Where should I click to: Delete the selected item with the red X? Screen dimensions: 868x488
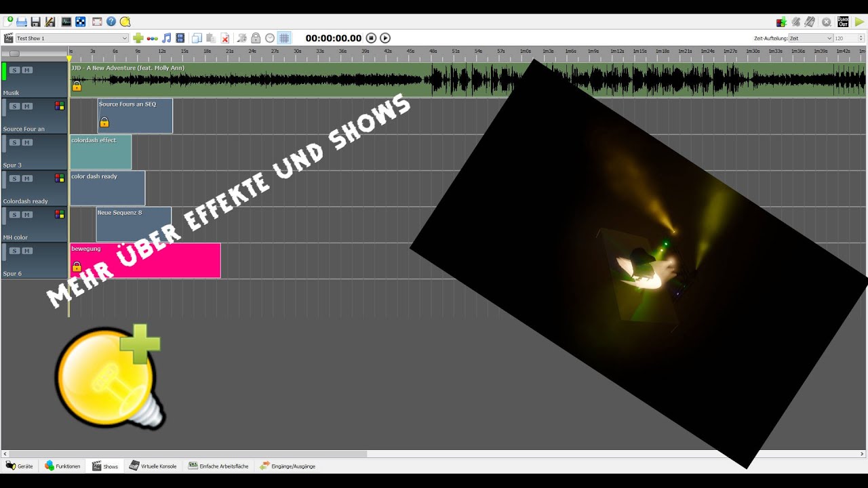pyautogui.click(x=225, y=38)
